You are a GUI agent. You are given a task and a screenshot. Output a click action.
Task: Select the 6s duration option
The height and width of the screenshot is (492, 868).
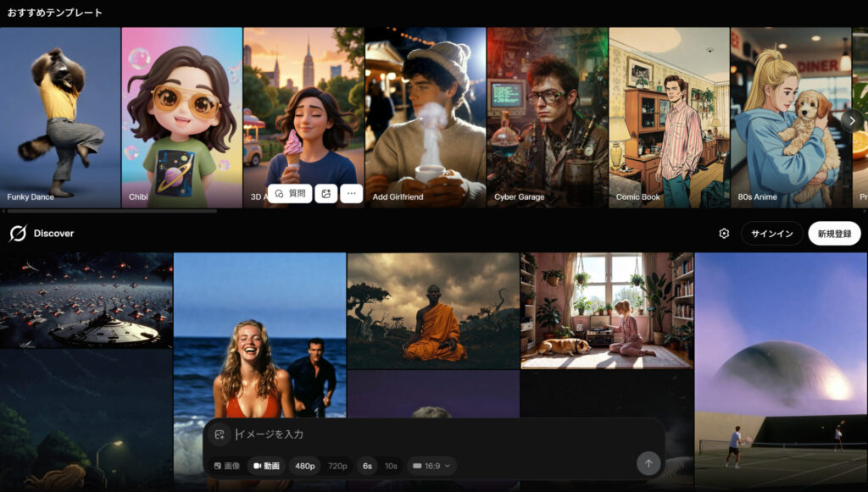pos(367,466)
